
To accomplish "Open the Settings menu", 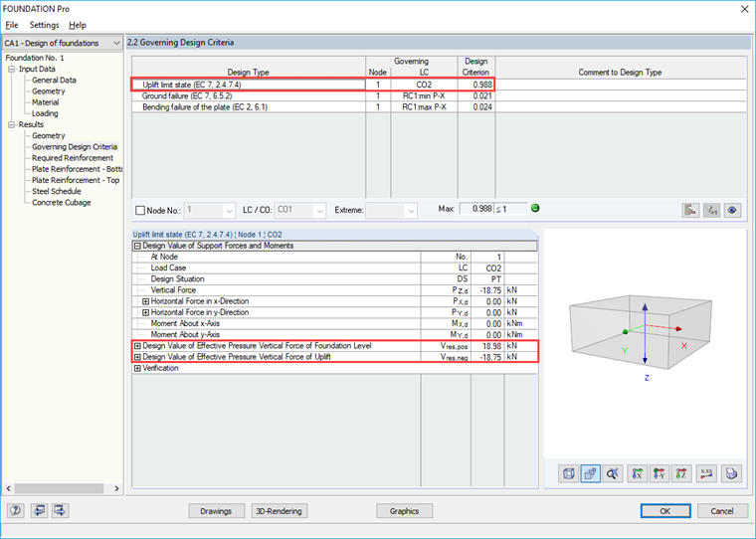I will (x=45, y=25).
